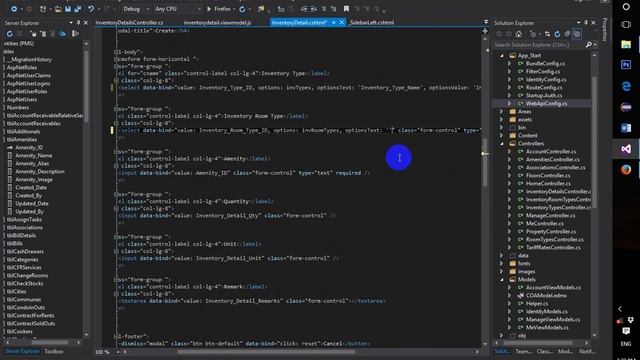The width and height of the screenshot is (640, 360).
Task: Open Photoshop from the taskbar
Action: (626, 64)
